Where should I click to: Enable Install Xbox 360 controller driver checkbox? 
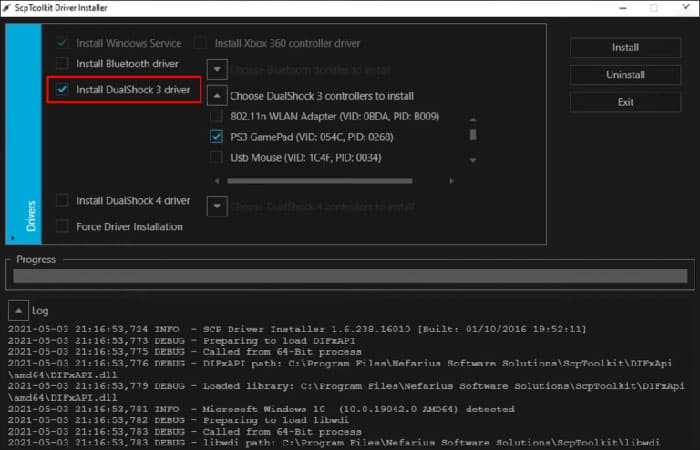pyautogui.click(x=200, y=43)
